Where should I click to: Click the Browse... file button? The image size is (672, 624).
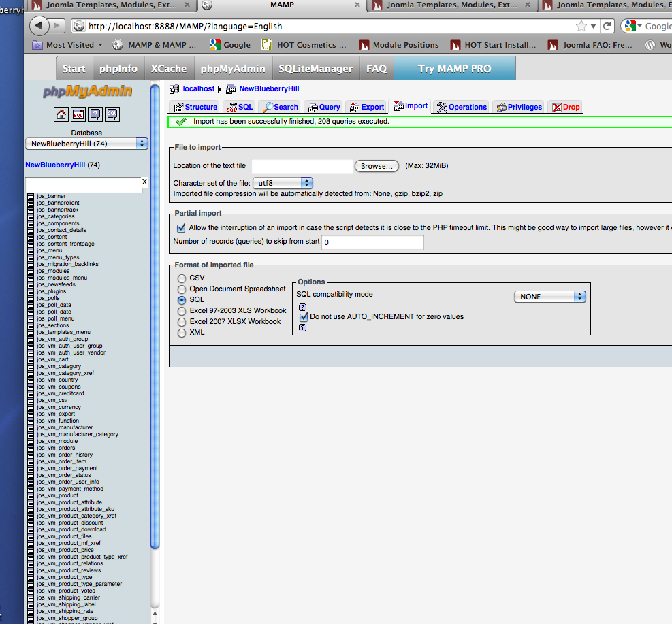[377, 166]
